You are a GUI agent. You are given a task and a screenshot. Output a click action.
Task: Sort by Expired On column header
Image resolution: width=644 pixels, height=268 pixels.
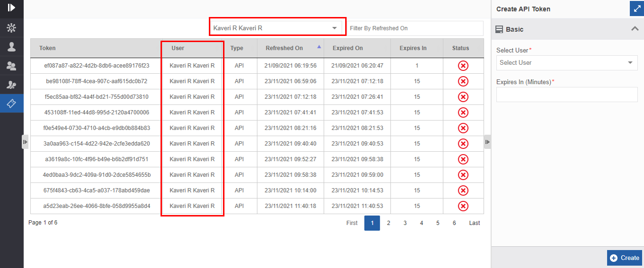[x=357, y=48]
